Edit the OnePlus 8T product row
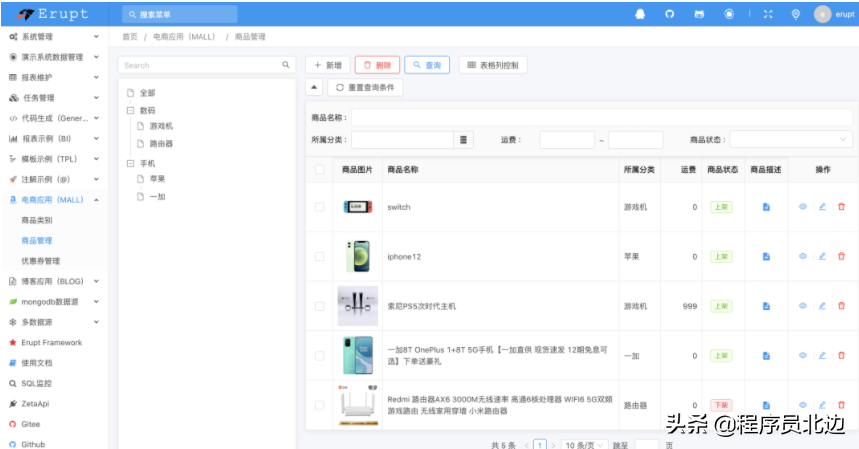 coord(822,355)
